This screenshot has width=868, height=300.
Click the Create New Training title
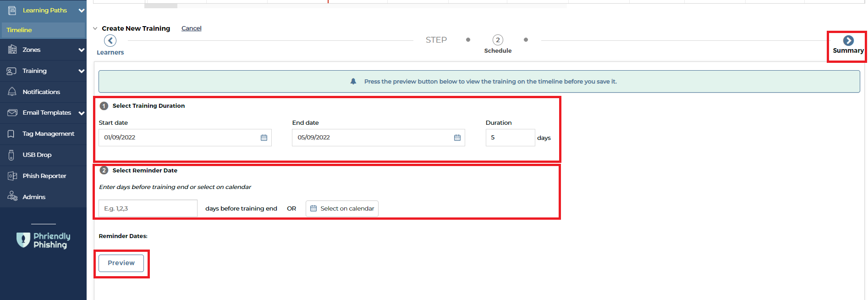click(136, 28)
